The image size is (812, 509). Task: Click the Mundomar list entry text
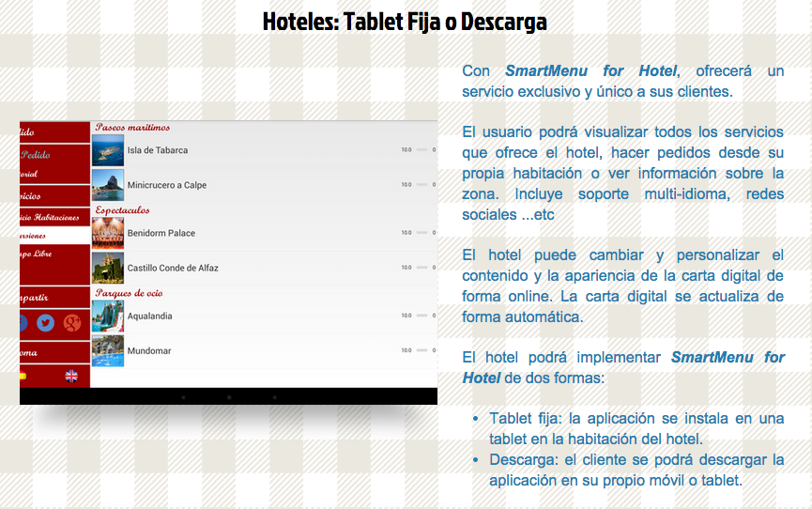click(150, 350)
